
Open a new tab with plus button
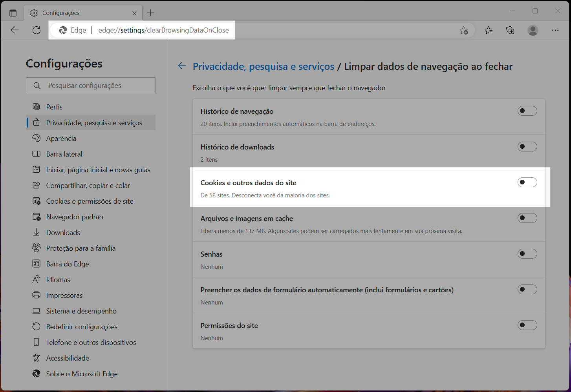pyautogui.click(x=151, y=13)
